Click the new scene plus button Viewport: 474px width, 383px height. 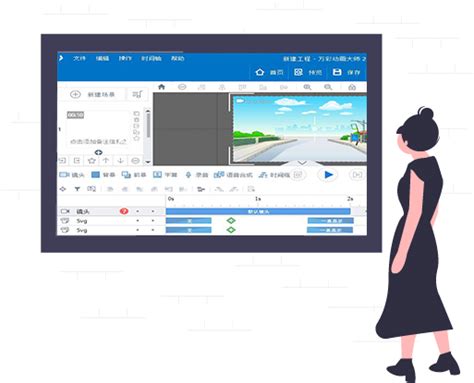(x=75, y=94)
